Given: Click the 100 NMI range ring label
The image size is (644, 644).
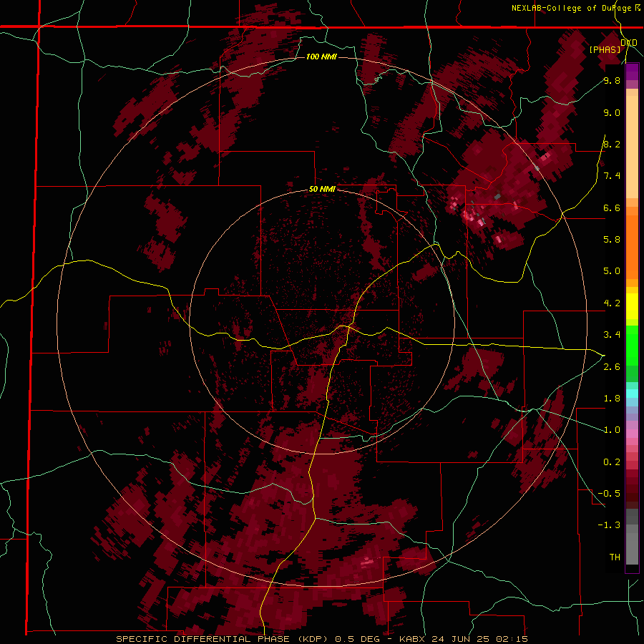Looking at the screenshot, I should pyautogui.click(x=321, y=57).
